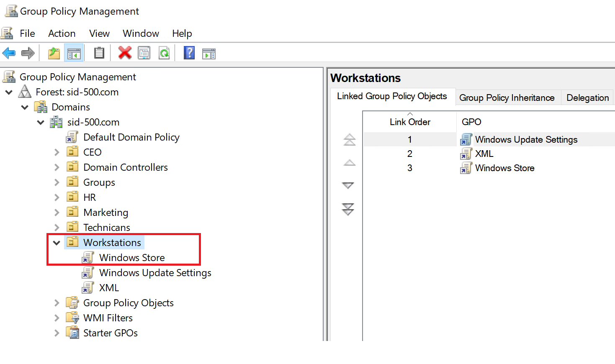Viewport: 615px width, 364px height.
Task: Expand the Domain Controllers OU
Action: coord(57,167)
